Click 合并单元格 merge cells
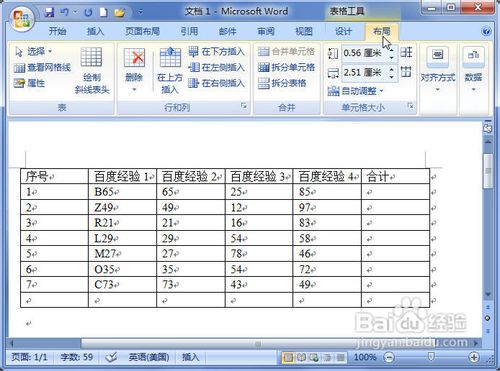Image resolution: width=500 pixels, height=371 pixels. click(x=287, y=52)
